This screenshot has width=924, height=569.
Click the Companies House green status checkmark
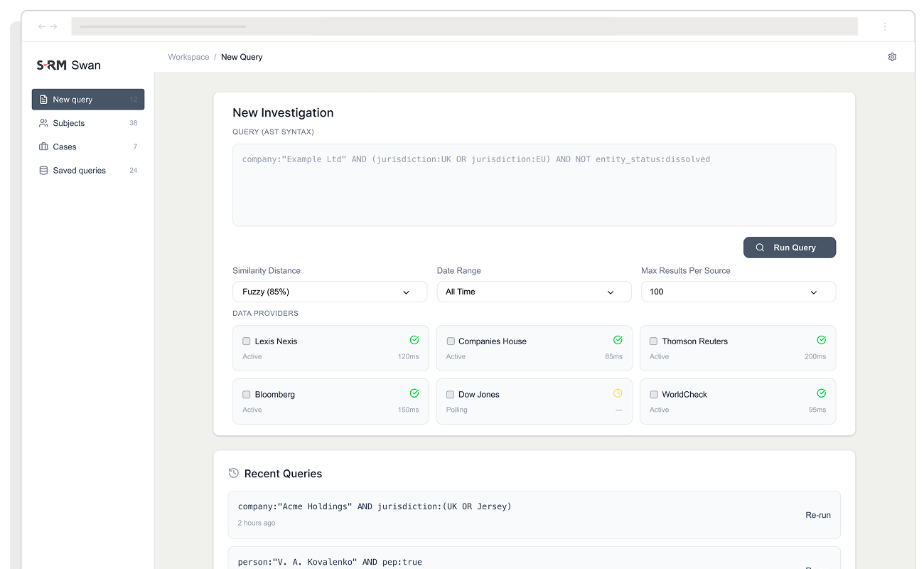(x=618, y=340)
